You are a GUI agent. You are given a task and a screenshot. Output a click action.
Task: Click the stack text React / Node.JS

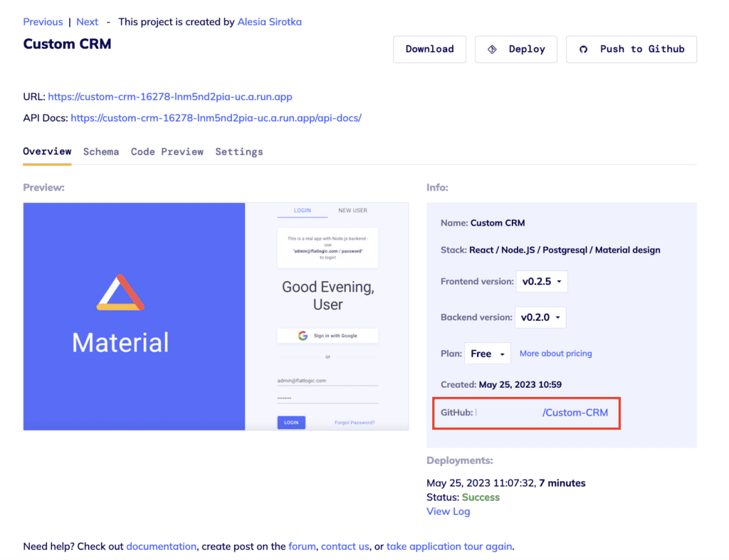click(x=502, y=250)
